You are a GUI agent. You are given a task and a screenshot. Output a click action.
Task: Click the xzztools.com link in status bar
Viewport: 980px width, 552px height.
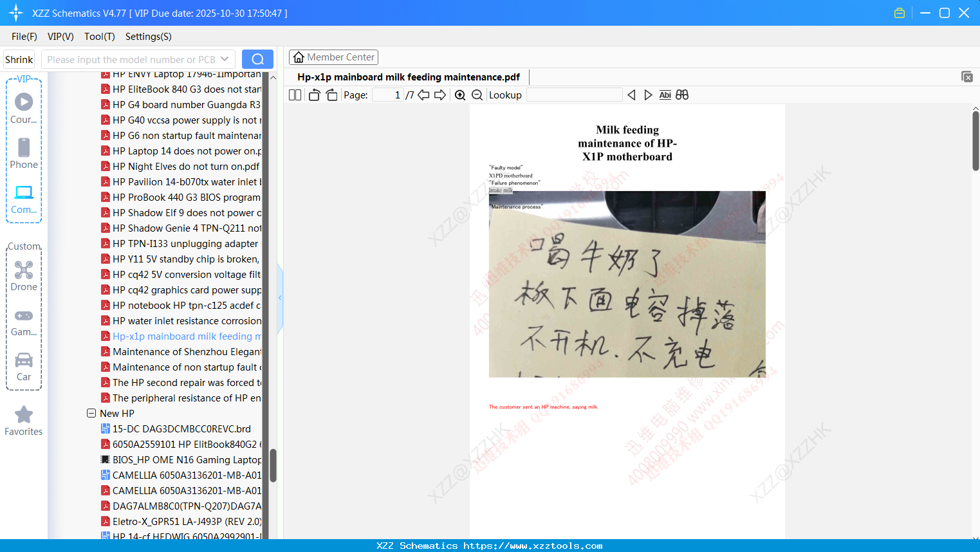[533, 546]
